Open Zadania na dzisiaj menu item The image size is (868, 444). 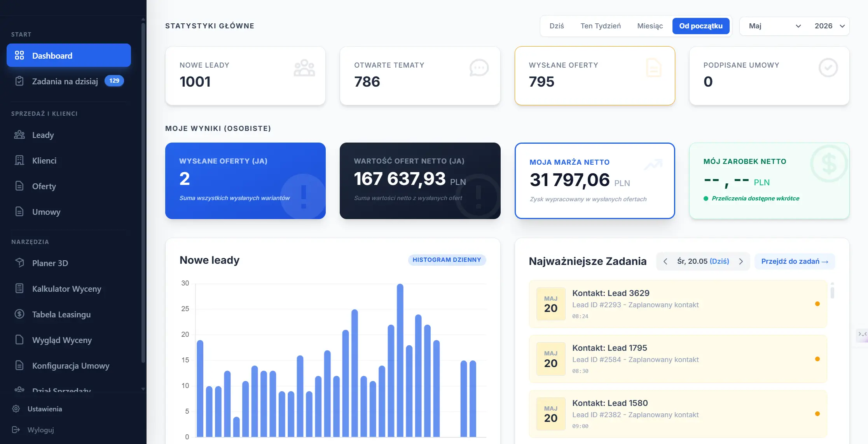(69, 81)
